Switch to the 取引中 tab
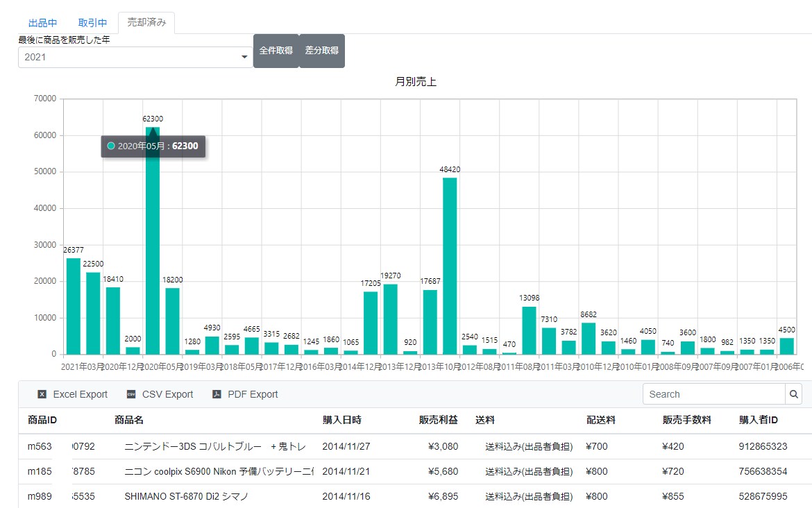 [92, 23]
